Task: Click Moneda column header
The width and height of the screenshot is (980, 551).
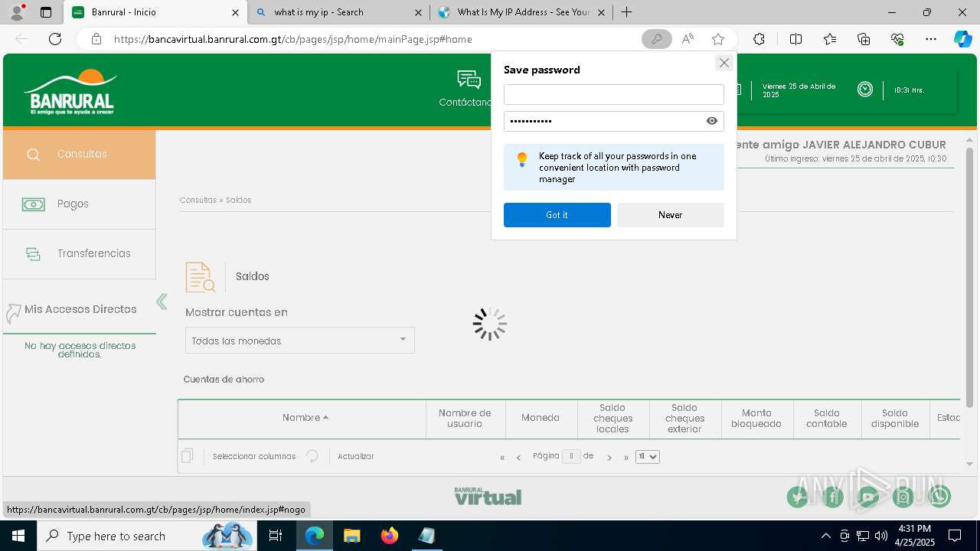Action: click(541, 419)
